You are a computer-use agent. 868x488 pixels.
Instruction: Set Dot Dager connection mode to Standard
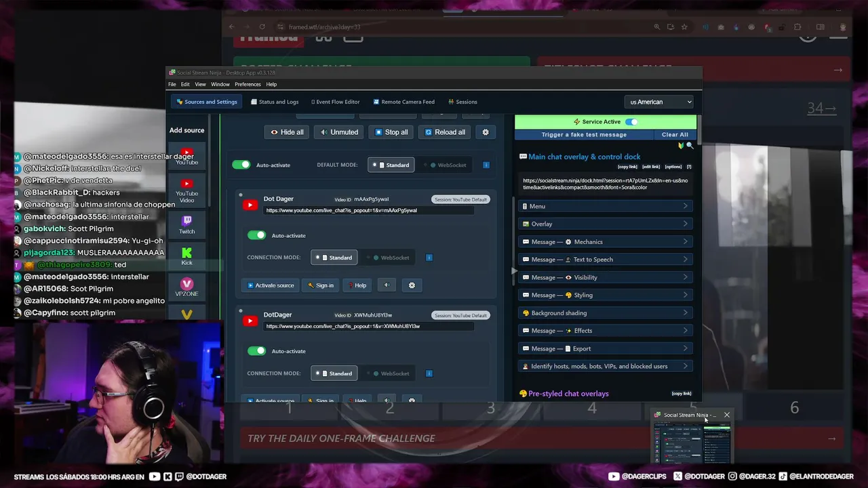click(334, 258)
